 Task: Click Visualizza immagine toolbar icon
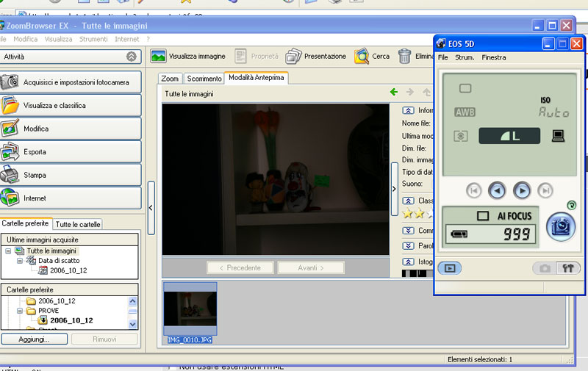click(x=158, y=57)
